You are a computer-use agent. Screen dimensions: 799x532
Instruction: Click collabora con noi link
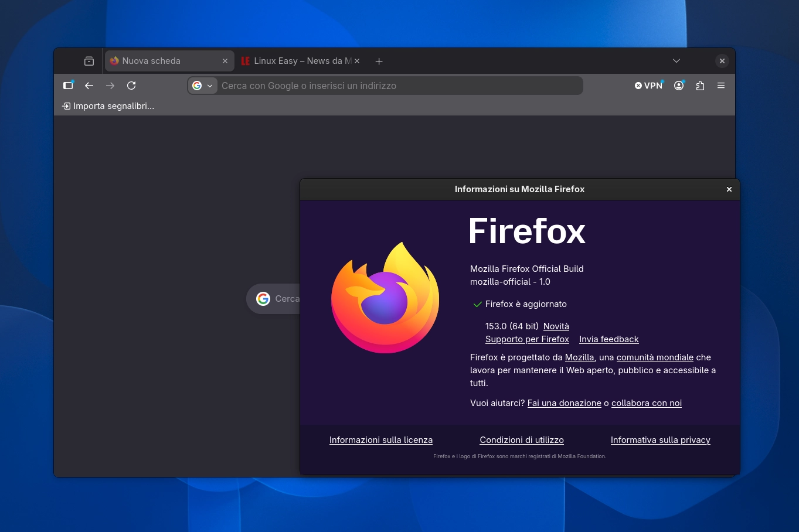(x=647, y=403)
